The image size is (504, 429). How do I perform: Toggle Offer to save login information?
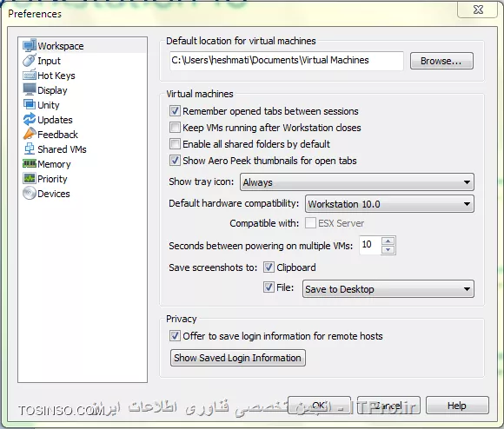175,336
